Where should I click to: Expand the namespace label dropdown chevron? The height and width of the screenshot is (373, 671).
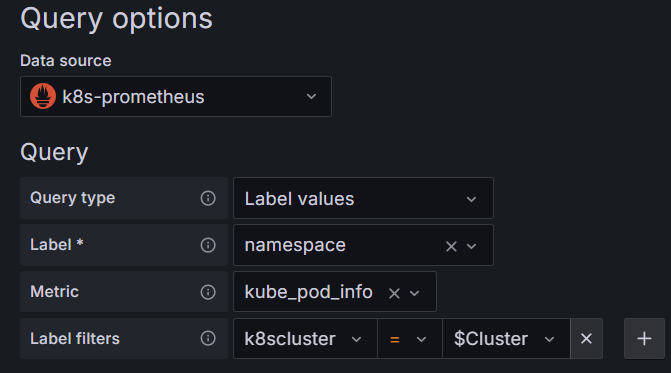coord(471,246)
